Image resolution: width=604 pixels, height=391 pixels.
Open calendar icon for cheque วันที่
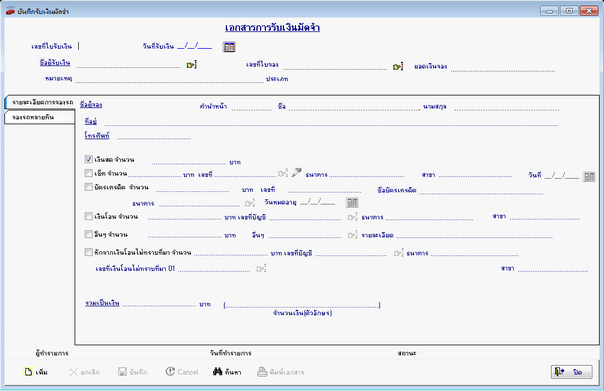(589, 176)
